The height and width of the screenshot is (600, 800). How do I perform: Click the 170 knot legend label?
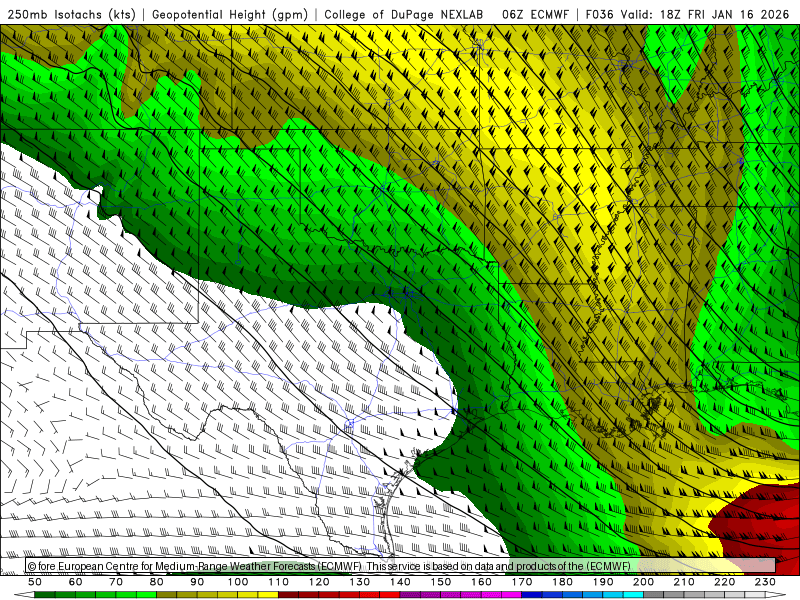click(x=521, y=582)
